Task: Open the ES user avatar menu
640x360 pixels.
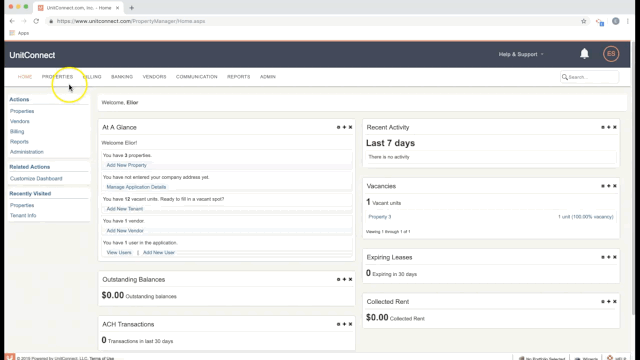Action: point(611,54)
